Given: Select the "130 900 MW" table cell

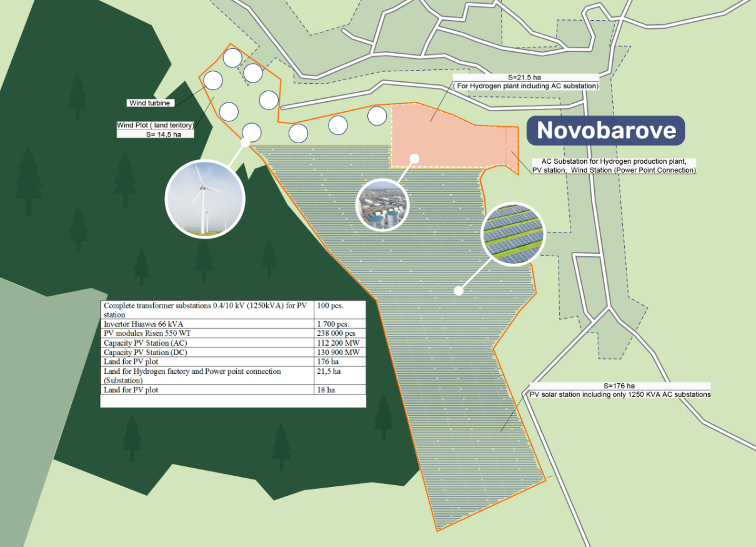Looking at the screenshot, I should (340, 352).
